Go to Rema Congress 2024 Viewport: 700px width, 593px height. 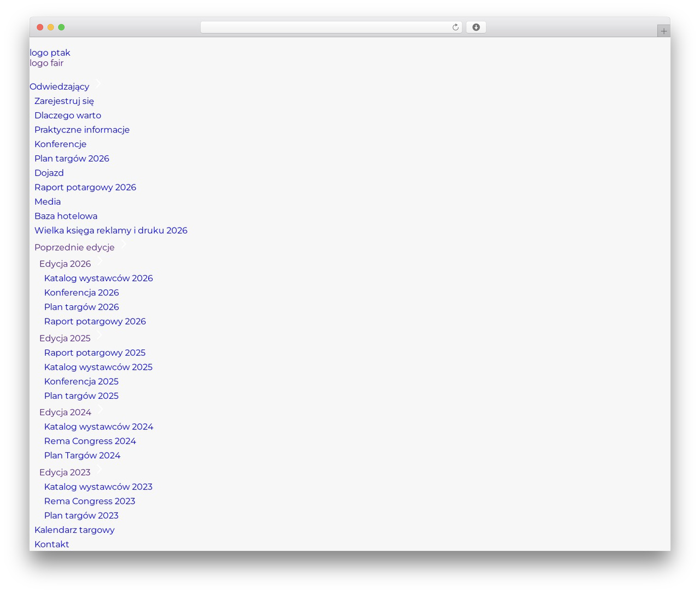(90, 441)
